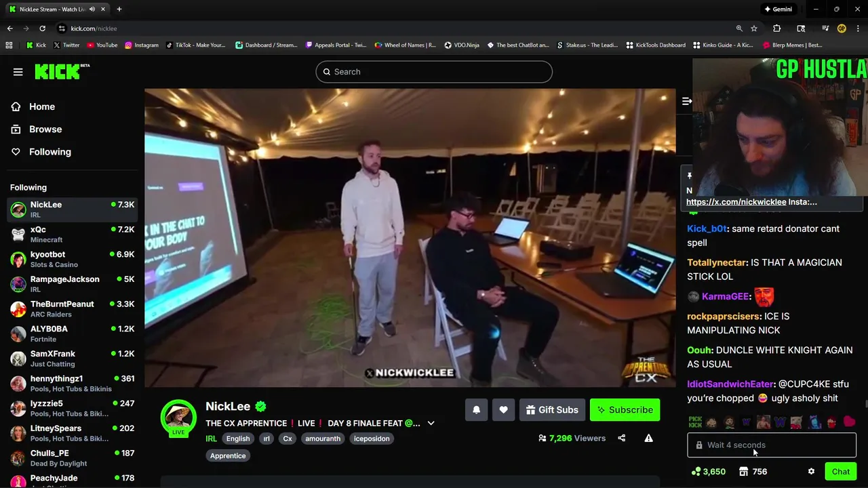The width and height of the screenshot is (868, 488).
Task: Open hennythingz1 channel in sidebar
Action: (x=73, y=384)
